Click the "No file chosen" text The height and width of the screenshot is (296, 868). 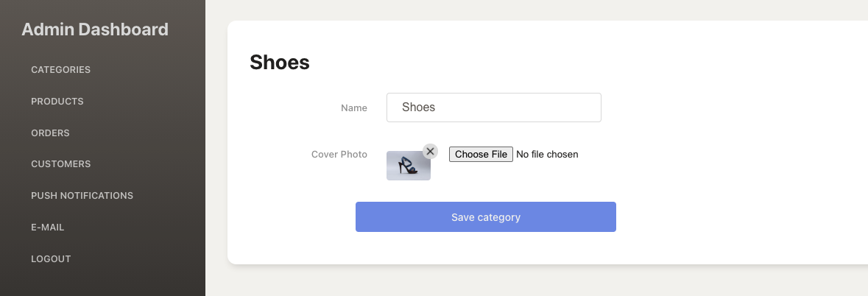547,155
